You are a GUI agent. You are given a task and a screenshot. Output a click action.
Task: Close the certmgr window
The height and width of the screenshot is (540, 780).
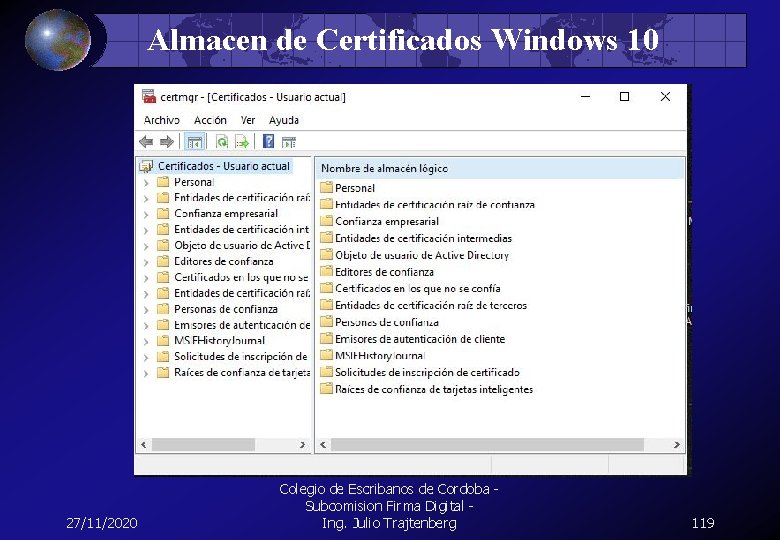click(665, 96)
